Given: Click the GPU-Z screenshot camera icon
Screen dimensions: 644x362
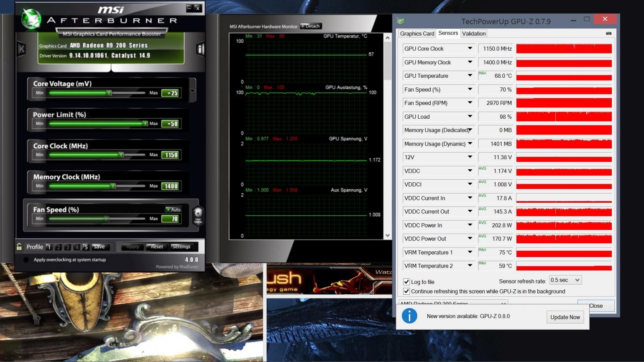Looking at the screenshot, I should (608, 33).
